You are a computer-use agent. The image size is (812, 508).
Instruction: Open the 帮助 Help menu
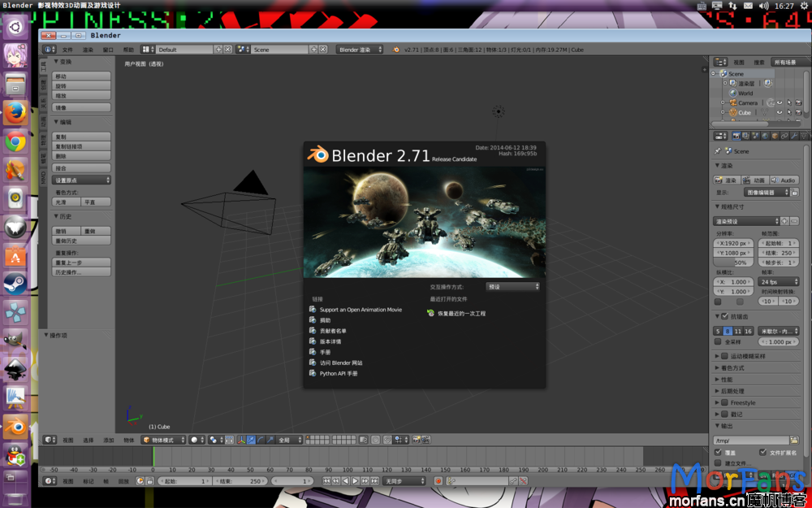pyautogui.click(x=128, y=50)
